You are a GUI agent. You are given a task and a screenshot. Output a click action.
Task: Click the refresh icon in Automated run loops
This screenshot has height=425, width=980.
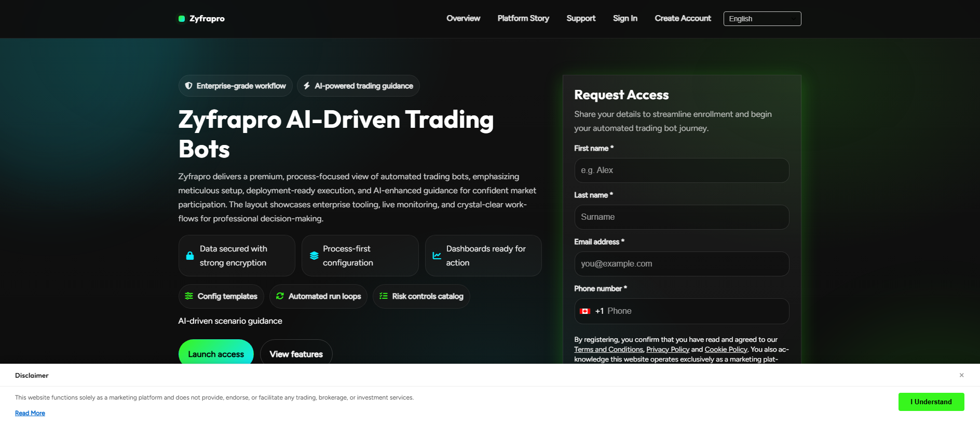tap(280, 296)
